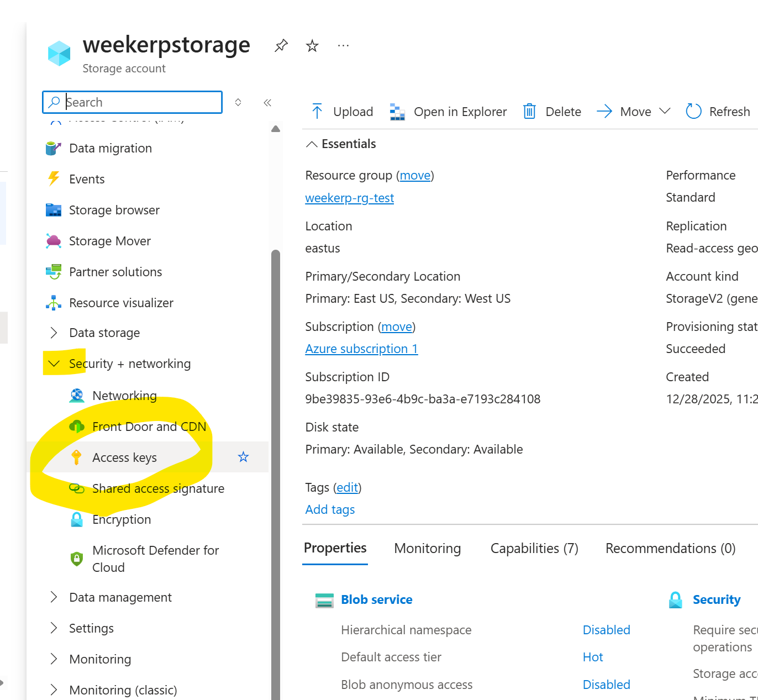Click the sidebar vertical scrollbar
The image size is (758, 700).
coord(276,387)
